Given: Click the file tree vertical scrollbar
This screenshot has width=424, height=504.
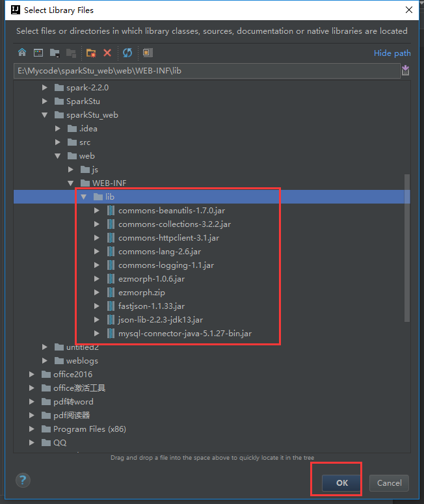Looking at the screenshot, I should [x=407, y=248].
